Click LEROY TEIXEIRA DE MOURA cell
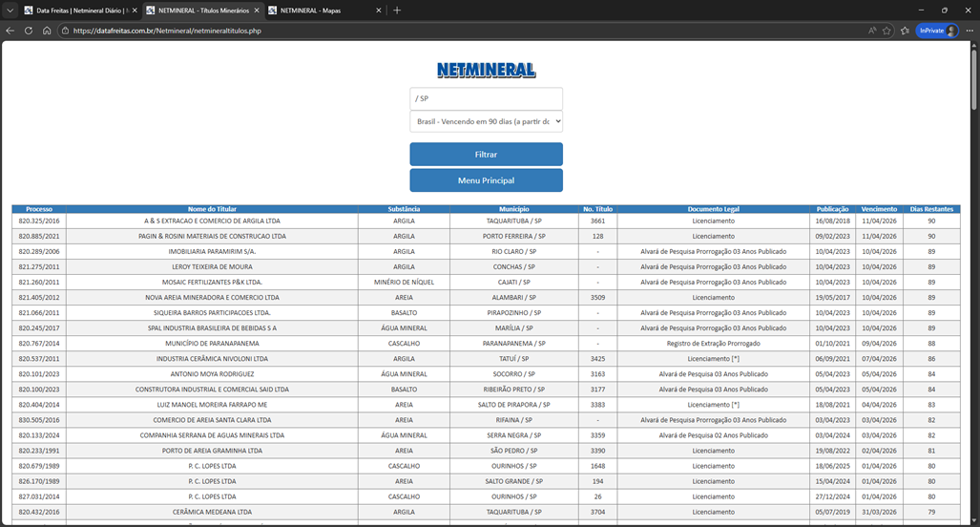The width and height of the screenshot is (980, 527). coord(212,267)
